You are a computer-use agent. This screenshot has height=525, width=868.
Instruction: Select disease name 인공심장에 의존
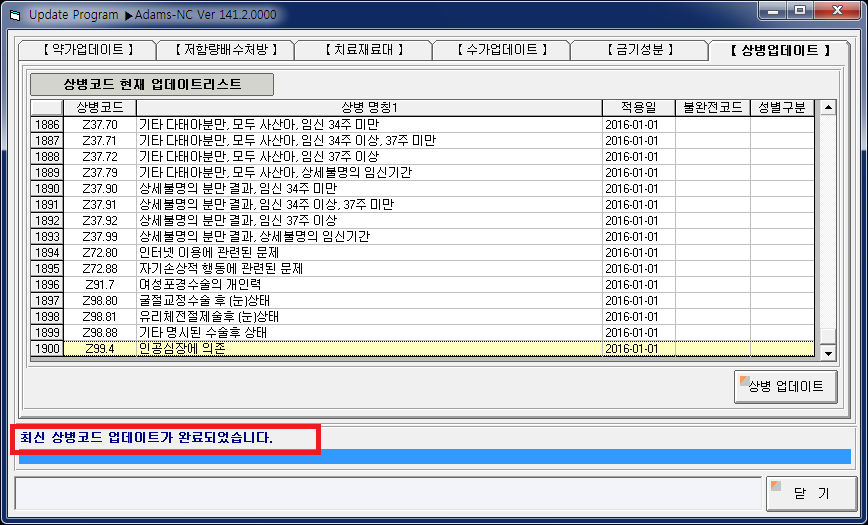click(x=369, y=349)
